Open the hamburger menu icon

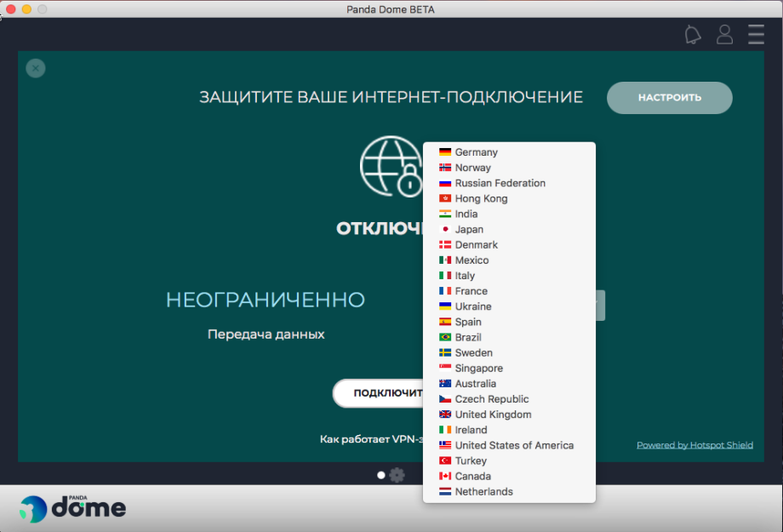[756, 34]
